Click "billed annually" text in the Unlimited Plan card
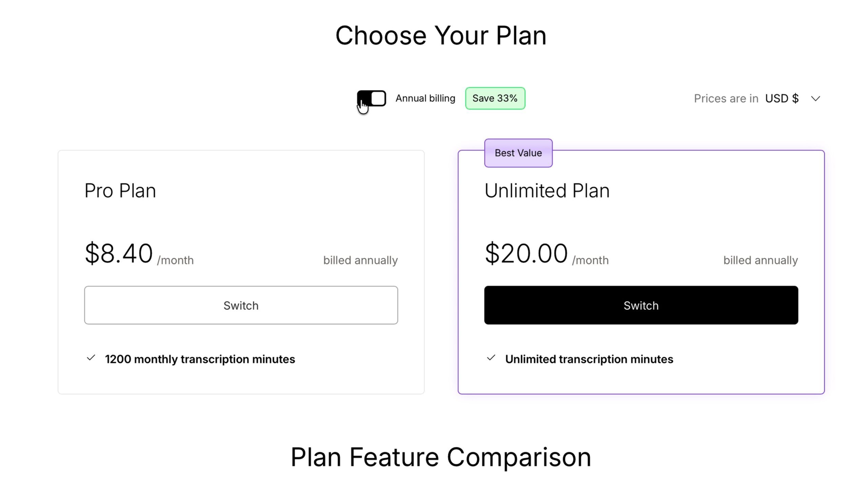The width and height of the screenshot is (868, 488). (x=761, y=260)
